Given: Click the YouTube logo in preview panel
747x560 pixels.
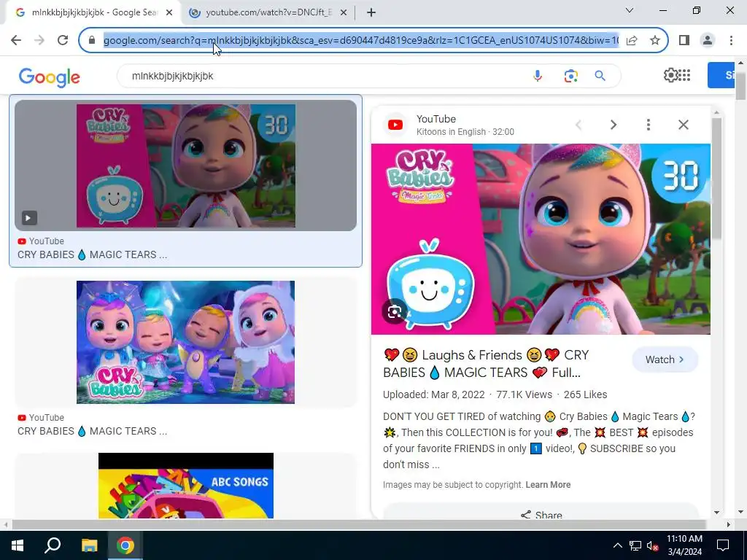Looking at the screenshot, I should [x=395, y=125].
